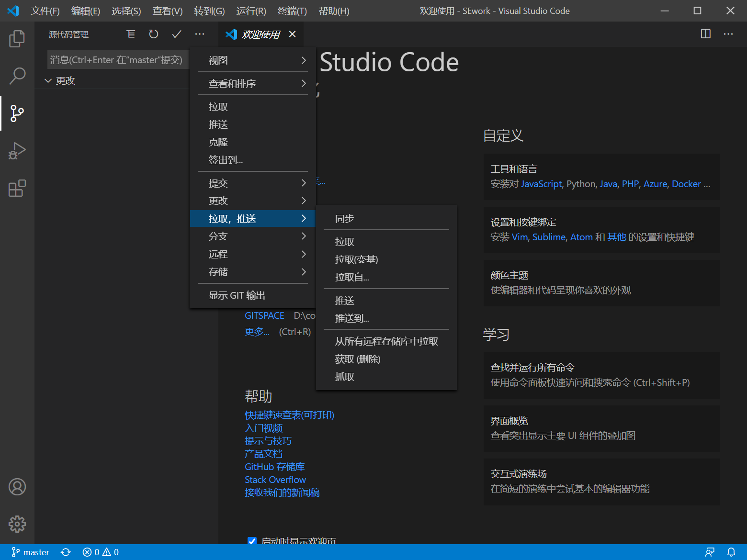The width and height of the screenshot is (747, 560).
Task: Open the Manage gear icon
Action: point(17,524)
